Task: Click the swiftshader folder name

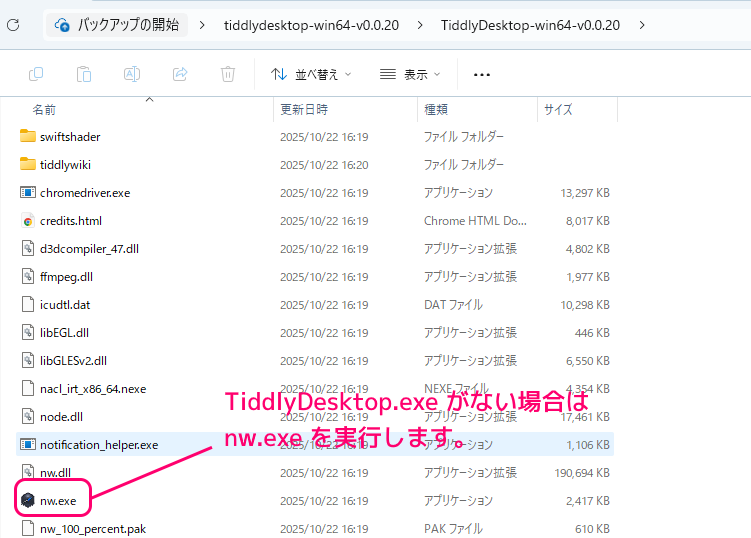Action: coord(70,137)
